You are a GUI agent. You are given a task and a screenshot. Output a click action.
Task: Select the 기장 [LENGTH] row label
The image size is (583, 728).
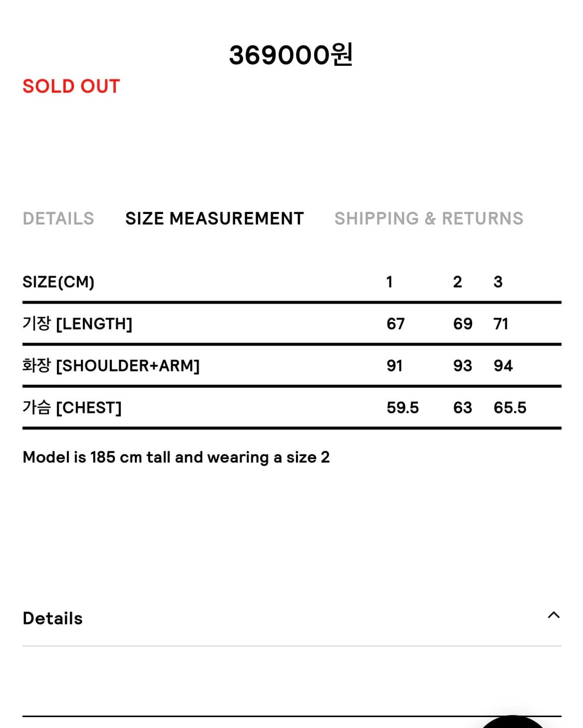tap(78, 324)
